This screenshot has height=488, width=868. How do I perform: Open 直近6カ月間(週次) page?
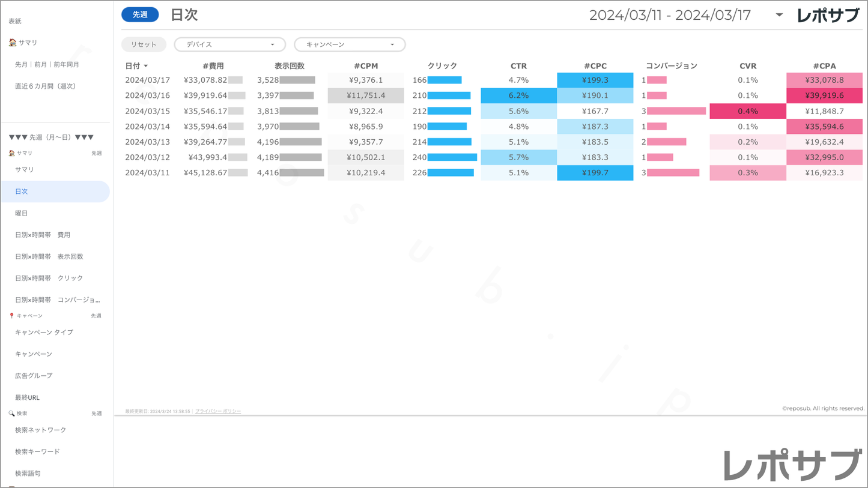pyautogui.click(x=46, y=86)
